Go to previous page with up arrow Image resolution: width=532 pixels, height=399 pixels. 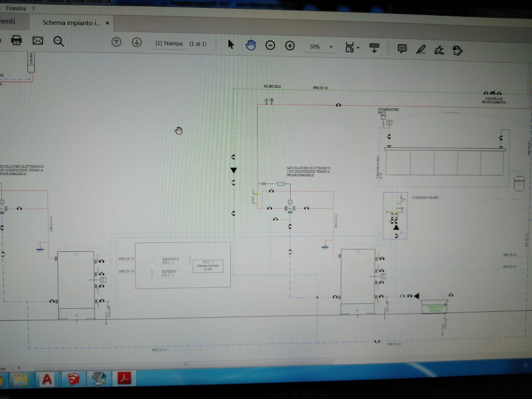(x=116, y=42)
